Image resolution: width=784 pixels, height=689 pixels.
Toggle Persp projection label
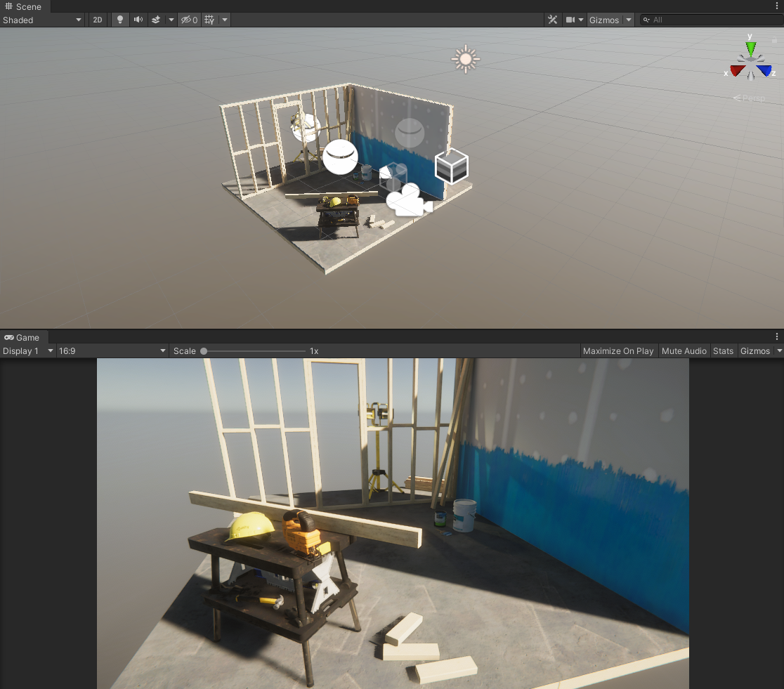[749, 98]
